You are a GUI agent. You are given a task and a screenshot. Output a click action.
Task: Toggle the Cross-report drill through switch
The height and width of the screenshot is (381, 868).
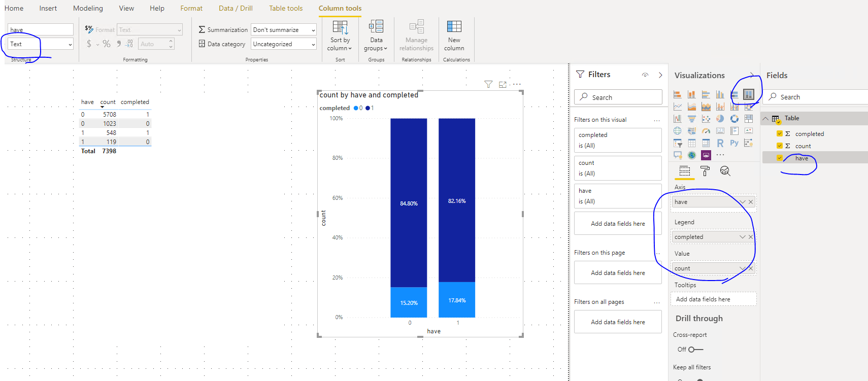click(696, 350)
